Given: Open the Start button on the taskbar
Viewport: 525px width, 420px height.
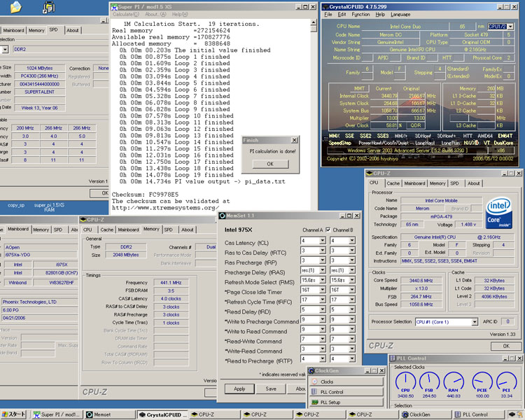Looking at the screenshot, I should coord(13,414).
